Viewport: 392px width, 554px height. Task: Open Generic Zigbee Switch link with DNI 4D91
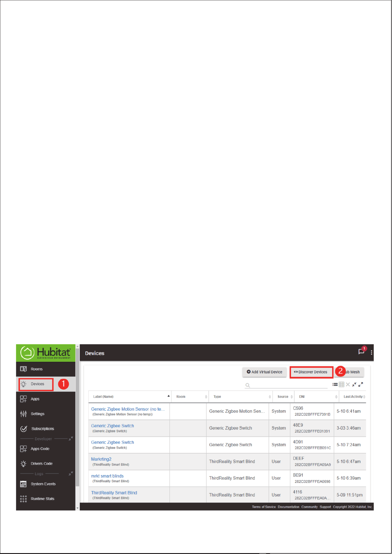113,442
